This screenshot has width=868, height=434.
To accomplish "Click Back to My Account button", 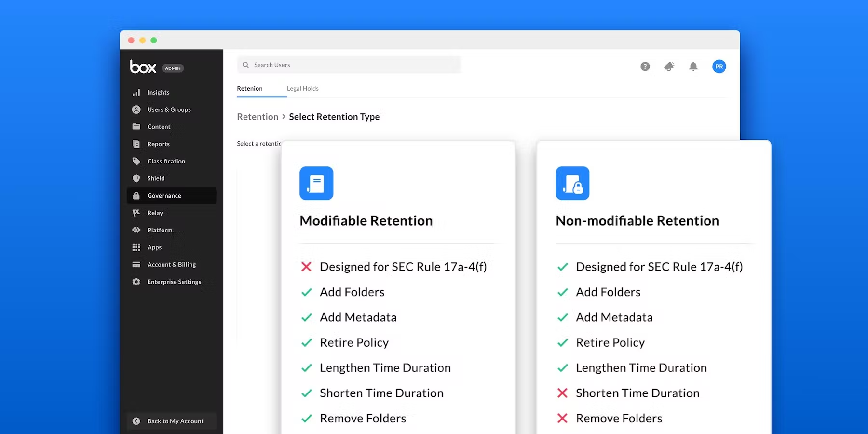I will click(x=171, y=421).
